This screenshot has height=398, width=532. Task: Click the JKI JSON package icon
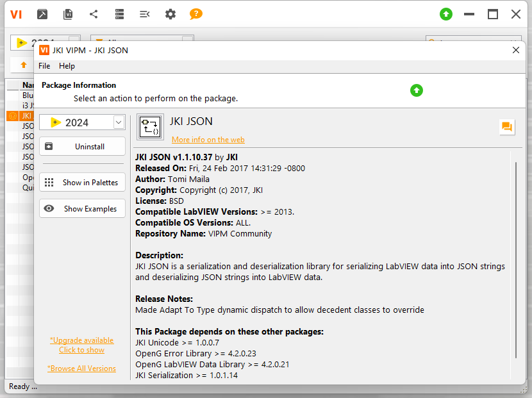pos(150,127)
